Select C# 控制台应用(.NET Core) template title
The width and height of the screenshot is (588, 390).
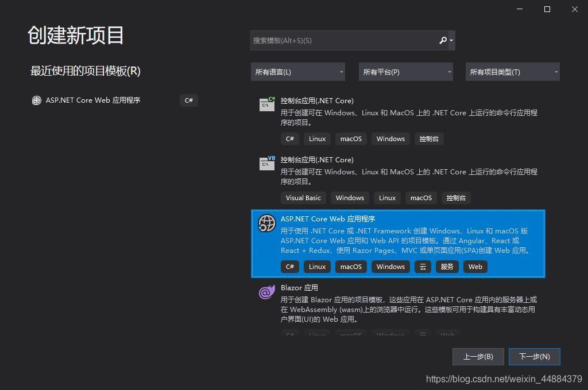click(317, 101)
